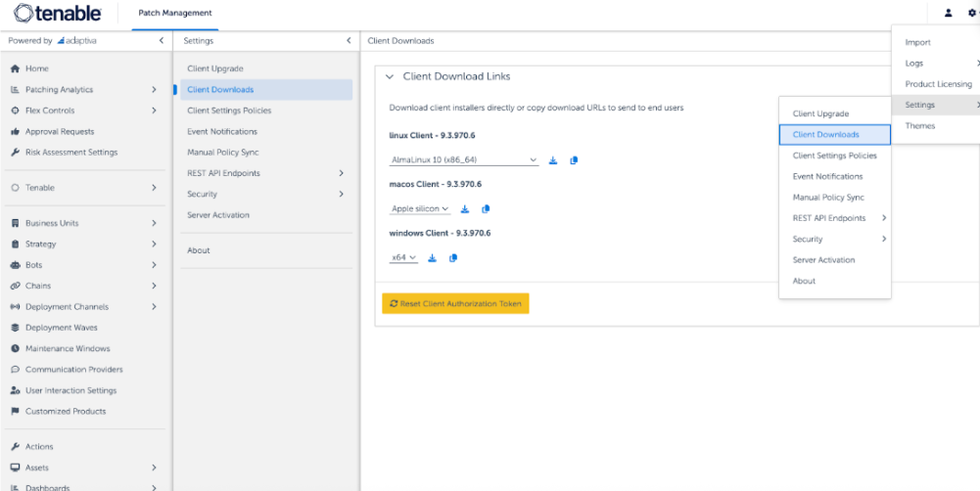Open the AlmaLinux 10 (x86_64) dropdown
This screenshot has width=980, height=491.
pos(464,160)
